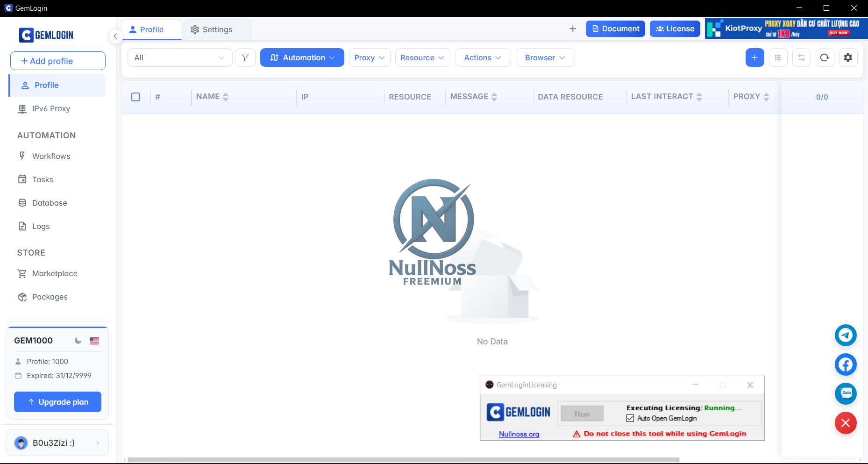The height and width of the screenshot is (464, 868).
Task: Click the IP column header
Action: [x=305, y=97]
